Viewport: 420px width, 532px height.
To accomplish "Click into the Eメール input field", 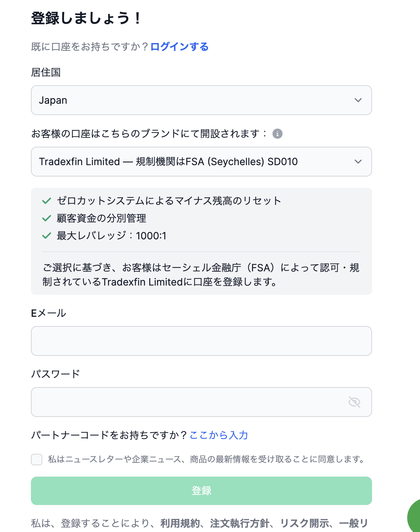I will coord(201,341).
